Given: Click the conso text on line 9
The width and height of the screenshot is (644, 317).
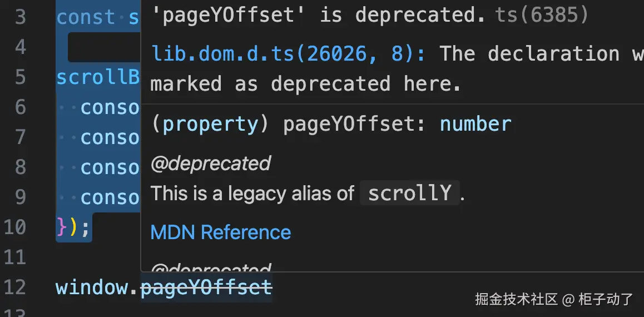Looking at the screenshot, I should (x=110, y=197).
